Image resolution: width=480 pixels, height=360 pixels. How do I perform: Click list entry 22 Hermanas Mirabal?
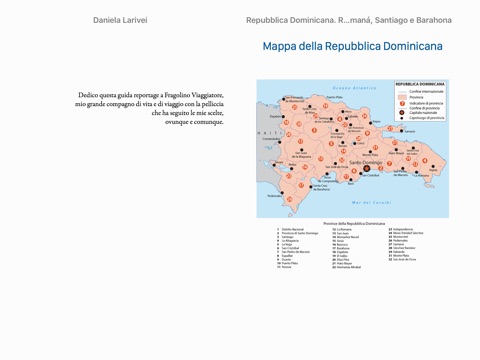(x=346, y=267)
